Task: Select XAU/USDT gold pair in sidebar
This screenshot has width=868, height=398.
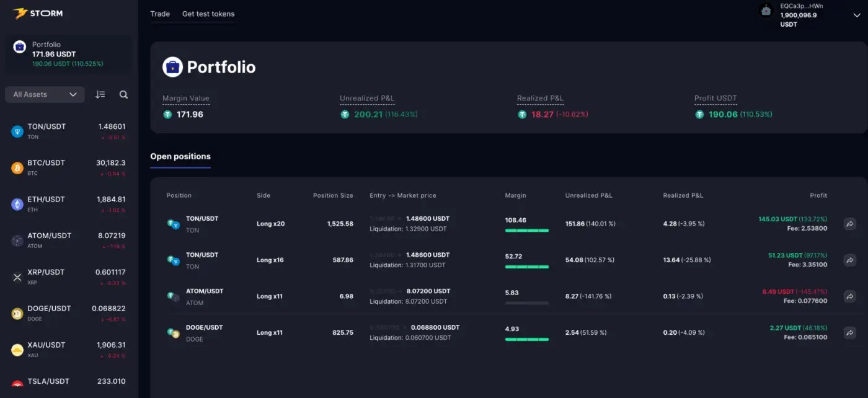Action: [68, 349]
